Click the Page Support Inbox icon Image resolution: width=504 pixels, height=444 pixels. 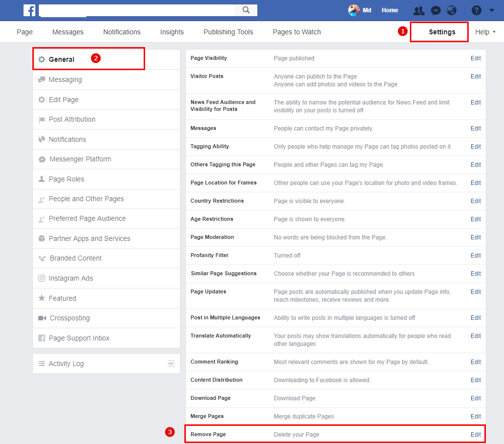point(42,338)
